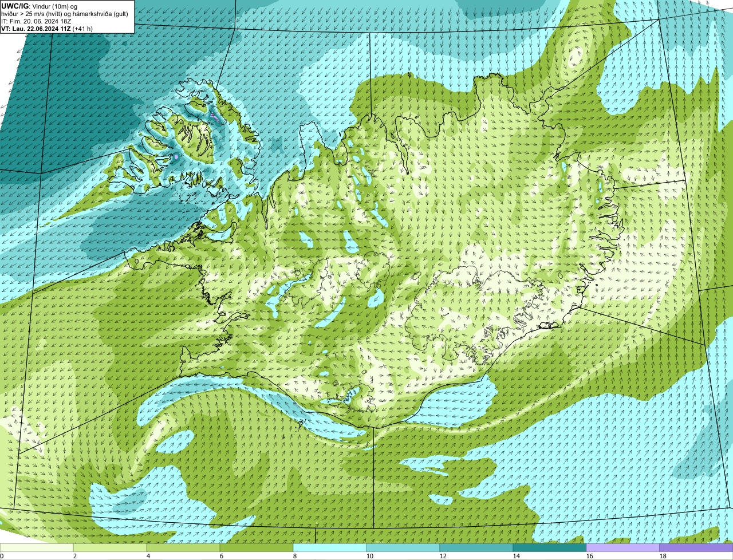This screenshot has height=560, width=733.
Task: Click the 2–4 m/s legend color swatch
Action: (x=110, y=547)
